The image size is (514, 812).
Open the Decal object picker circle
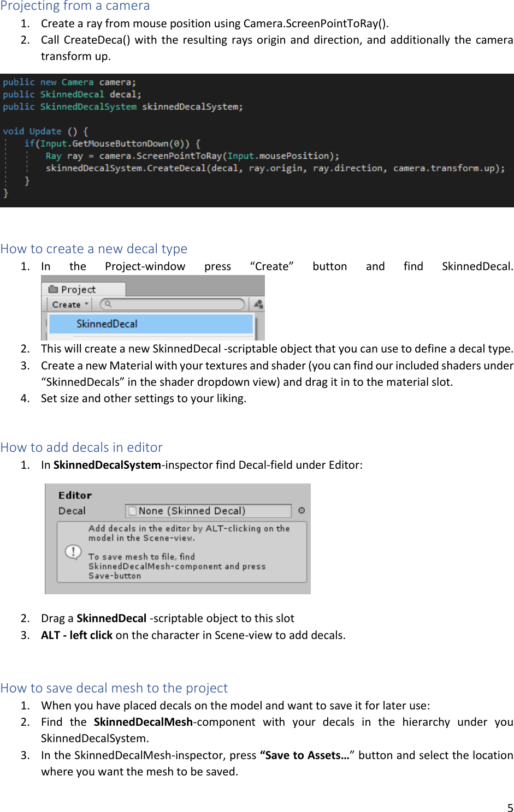pos(302,511)
